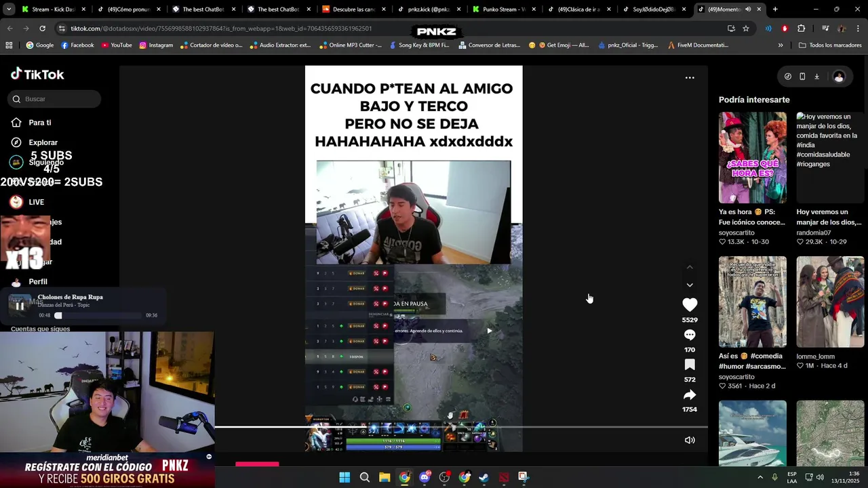Mute the Momento tab via its speaker icon

[748, 9]
